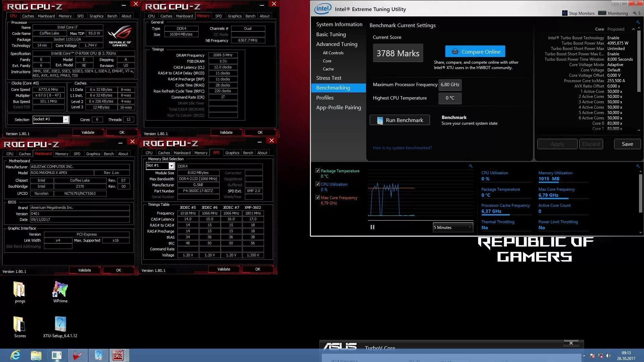This screenshot has height=362, width=644.
Task: Open the Slot #1 memory slot dropdown
Action: 171,166
